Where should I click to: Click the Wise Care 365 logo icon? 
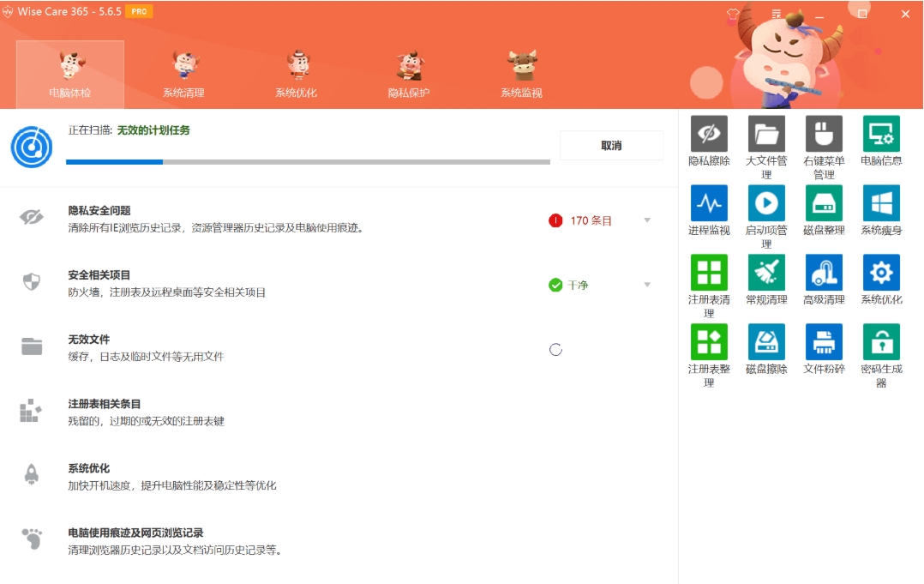pos(8,11)
